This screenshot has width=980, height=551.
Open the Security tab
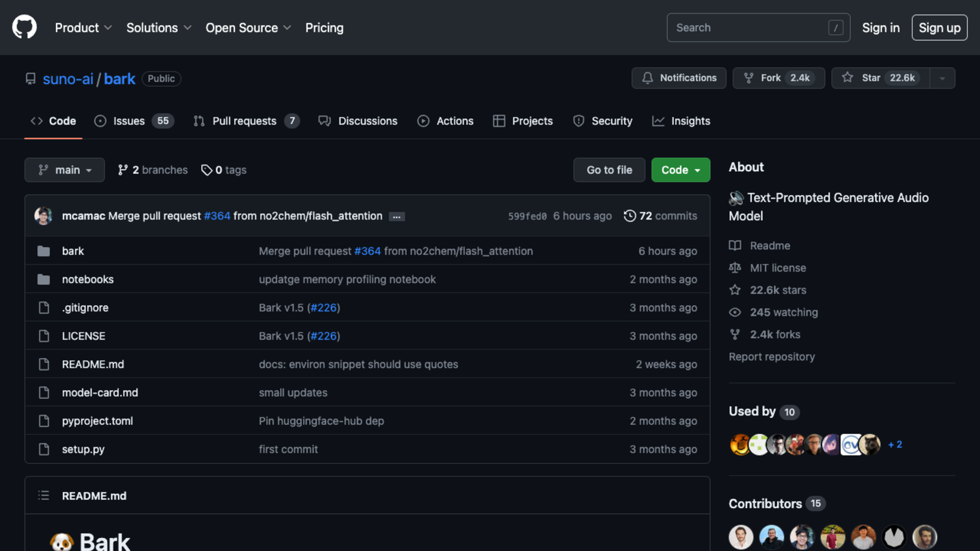click(603, 121)
